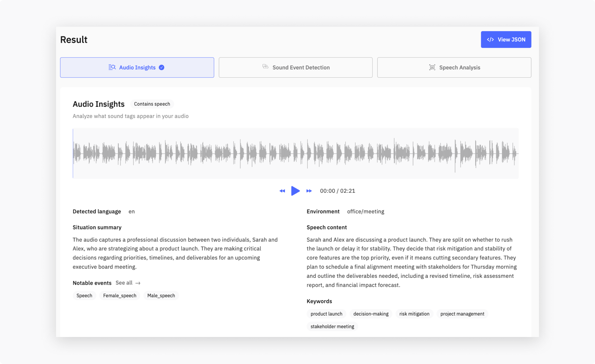Click the Speech Analysis tab icon
This screenshot has height=364, width=595.
[x=432, y=68]
